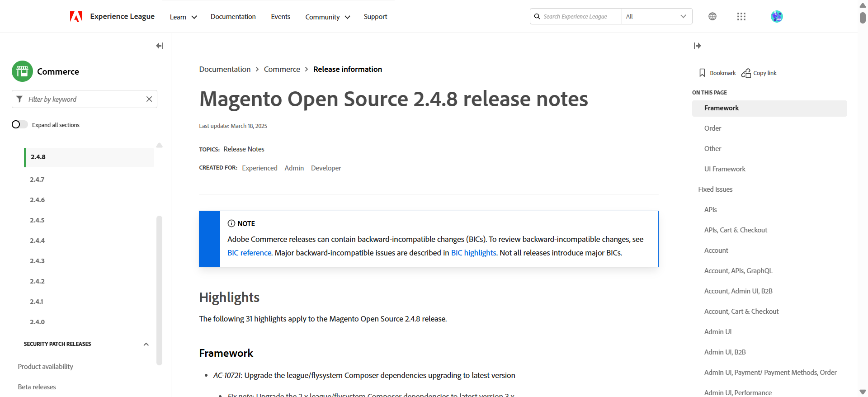Screen dimensions: 868x397
Task: Click the sidebar scrollbar thumb
Action: pyautogui.click(x=159, y=290)
